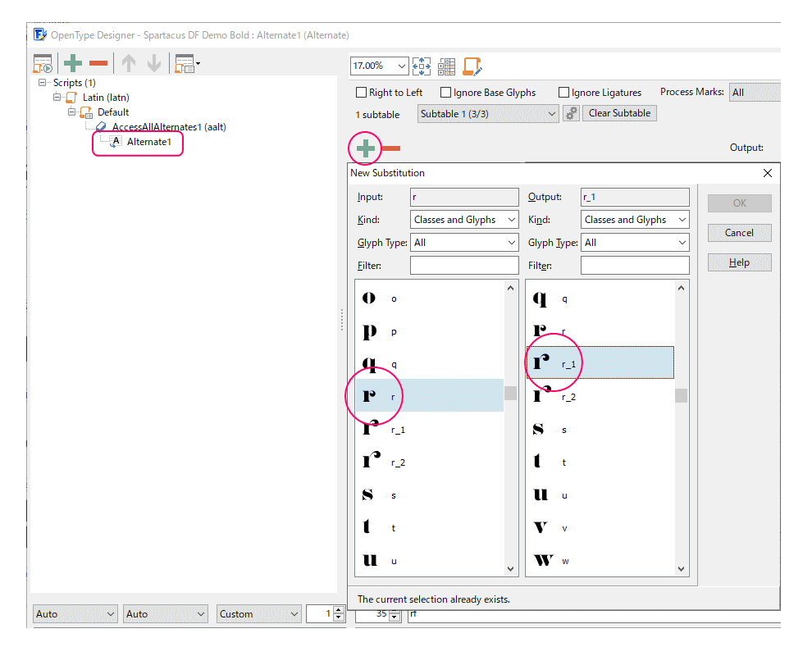The image size is (812, 656).
Task: Click the glyph grid icon in top toolbar
Action: point(446,66)
